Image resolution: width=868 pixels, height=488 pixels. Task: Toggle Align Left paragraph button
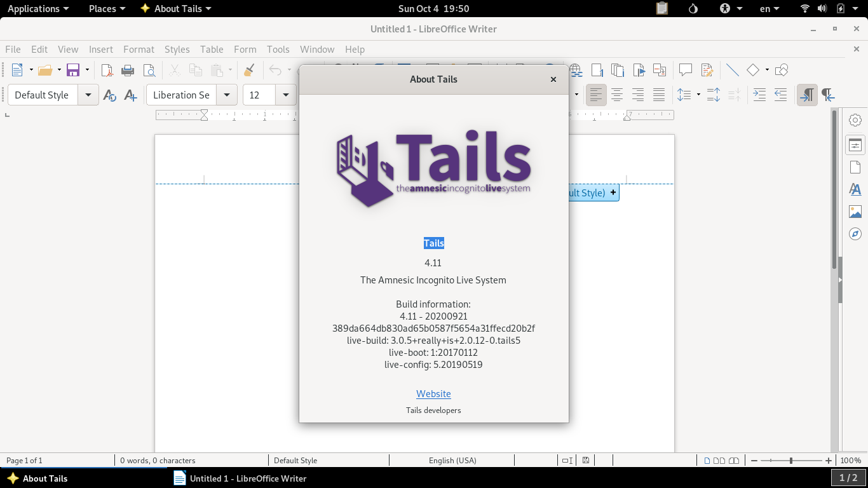[596, 95]
